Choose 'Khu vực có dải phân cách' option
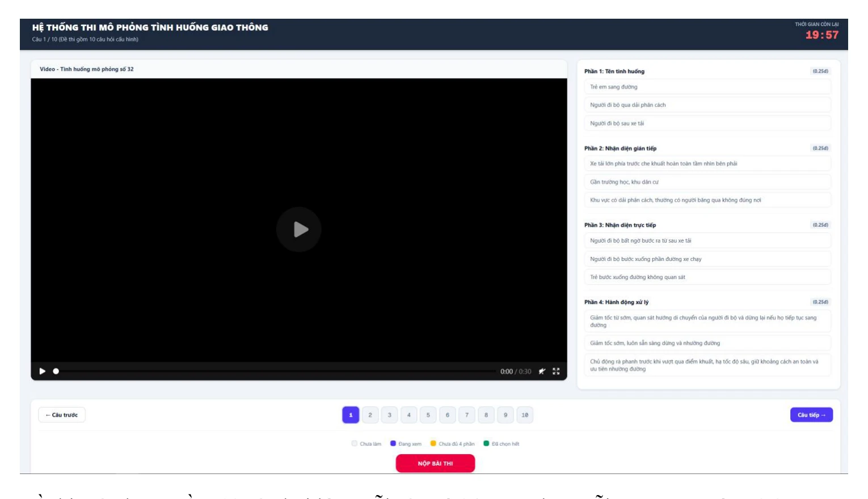 (707, 200)
